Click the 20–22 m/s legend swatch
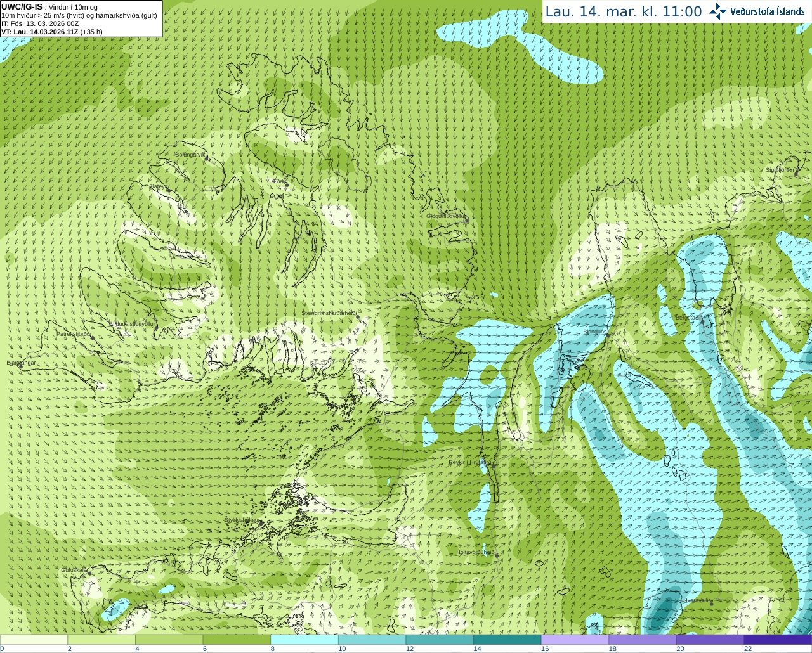 (x=710, y=640)
